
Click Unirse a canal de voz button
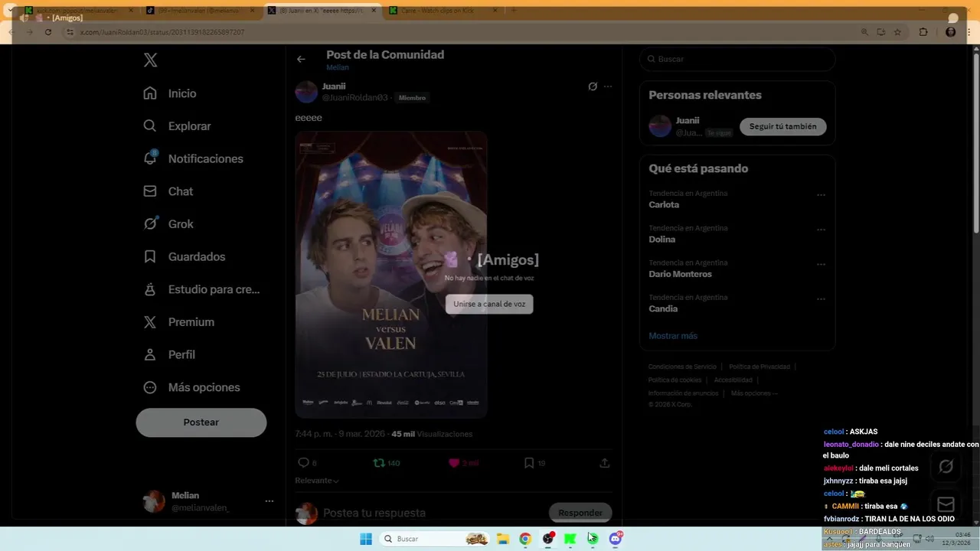click(489, 304)
